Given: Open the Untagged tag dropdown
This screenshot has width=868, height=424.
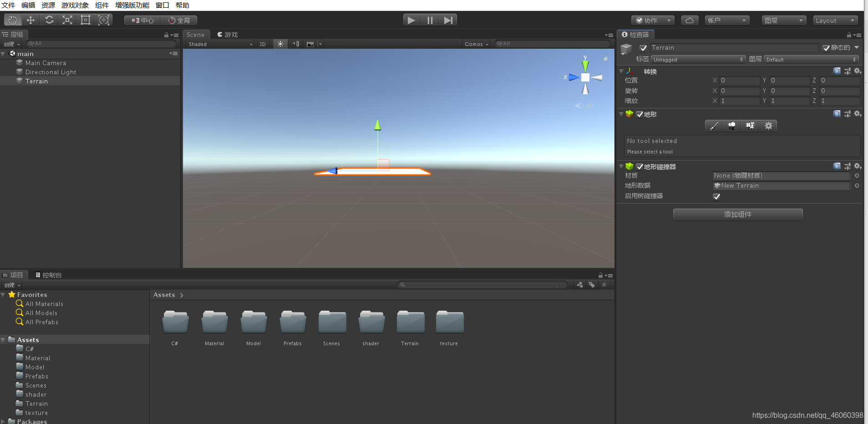Looking at the screenshot, I should (698, 59).
